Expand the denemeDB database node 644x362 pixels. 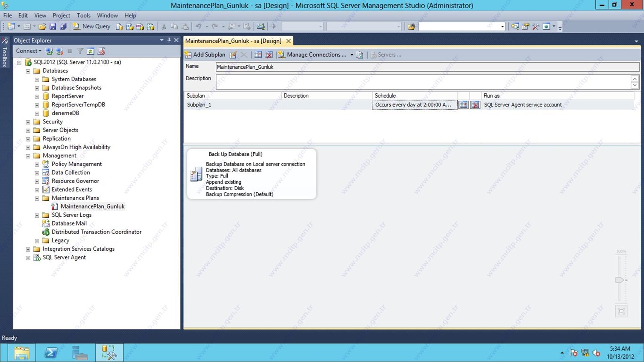[37, 114]
